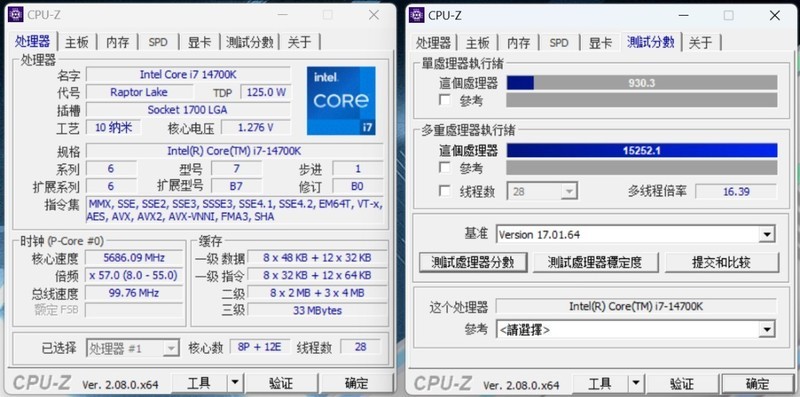Open SPD tab in left window
The width and height of the screenshot is (800, 397).
158,42
